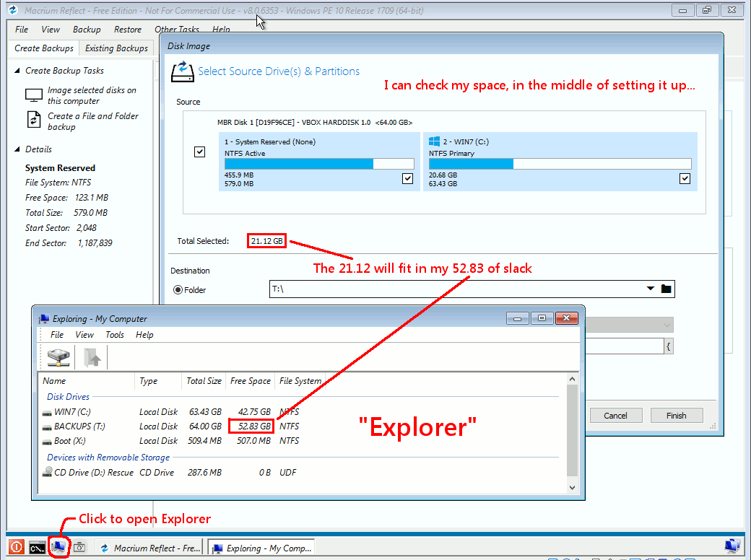Click the up-folder arrow icon in Explorer toolbar
The height and width of the screenshot is (560, 751).
(92, 357)
